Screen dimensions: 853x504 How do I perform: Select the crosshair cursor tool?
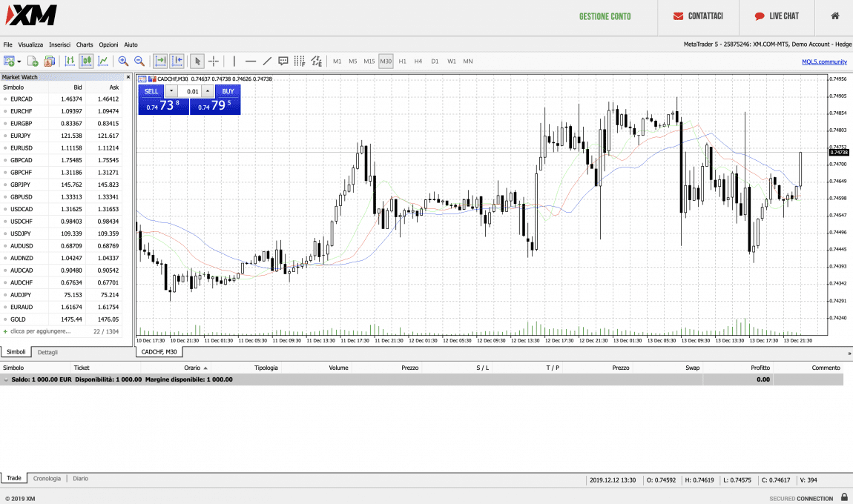214,62
